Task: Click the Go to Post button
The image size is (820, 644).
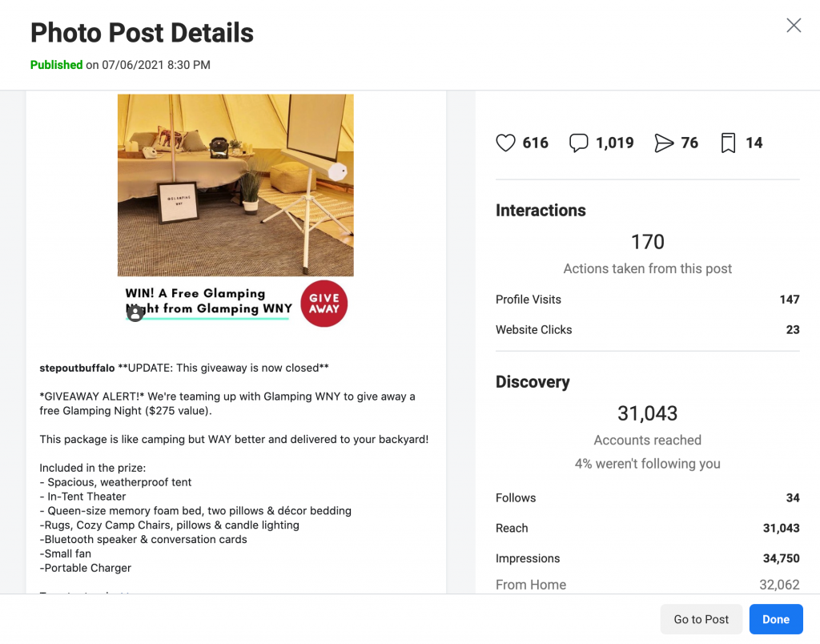Action: [x=701, y=619]
